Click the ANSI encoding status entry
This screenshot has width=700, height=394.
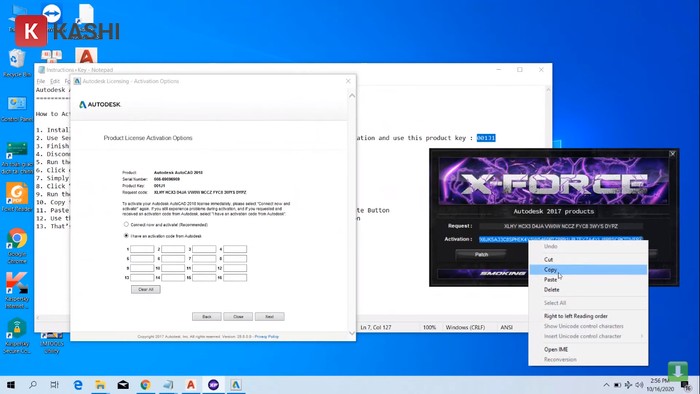coord(506,328)
